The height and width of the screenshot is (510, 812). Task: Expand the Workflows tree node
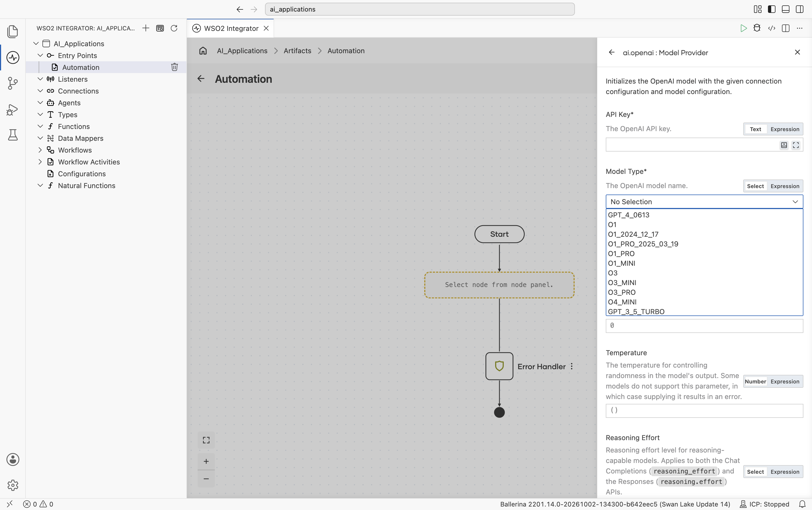point(40,150)
